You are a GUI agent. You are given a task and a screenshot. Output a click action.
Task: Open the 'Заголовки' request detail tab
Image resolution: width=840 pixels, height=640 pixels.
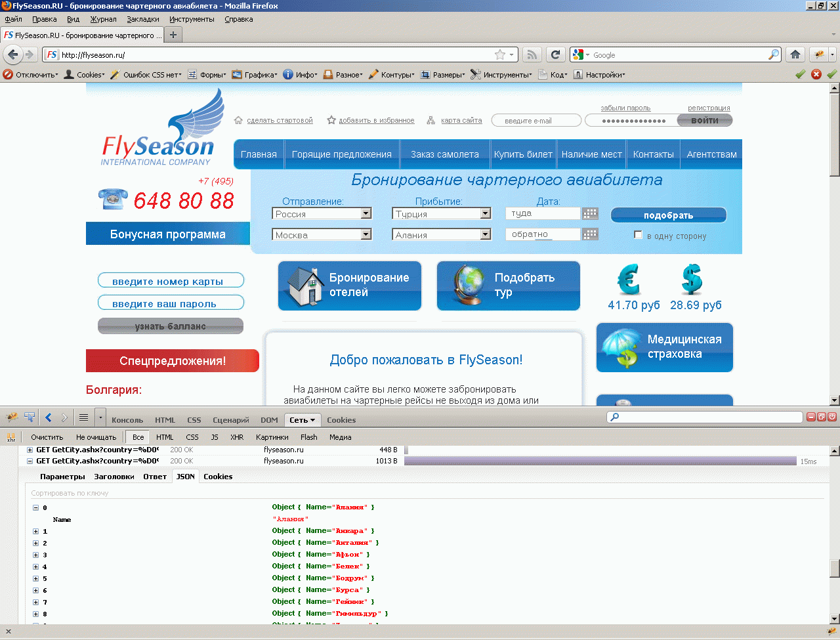coord(114,477)
